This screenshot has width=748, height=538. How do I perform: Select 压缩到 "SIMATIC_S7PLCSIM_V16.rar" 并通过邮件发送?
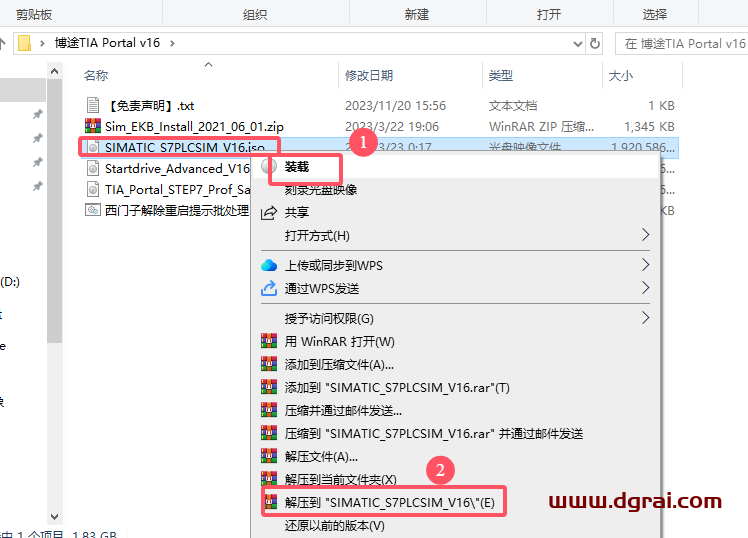434,434
